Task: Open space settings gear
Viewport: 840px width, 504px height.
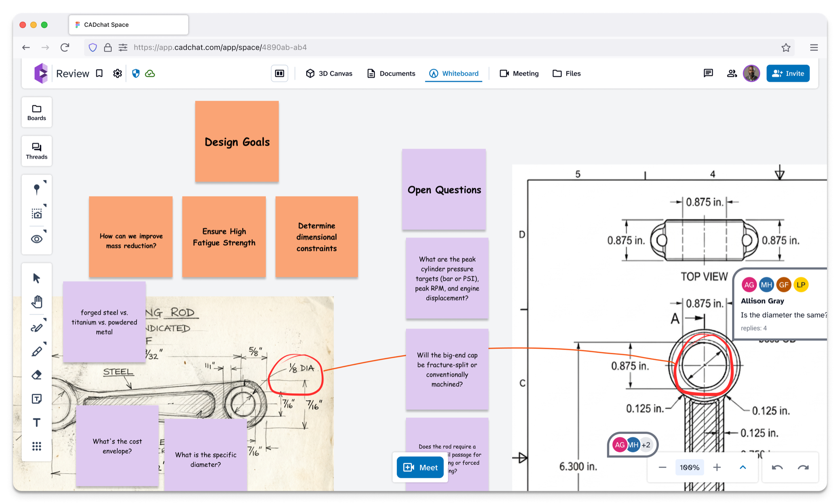Action: point(118,73)
